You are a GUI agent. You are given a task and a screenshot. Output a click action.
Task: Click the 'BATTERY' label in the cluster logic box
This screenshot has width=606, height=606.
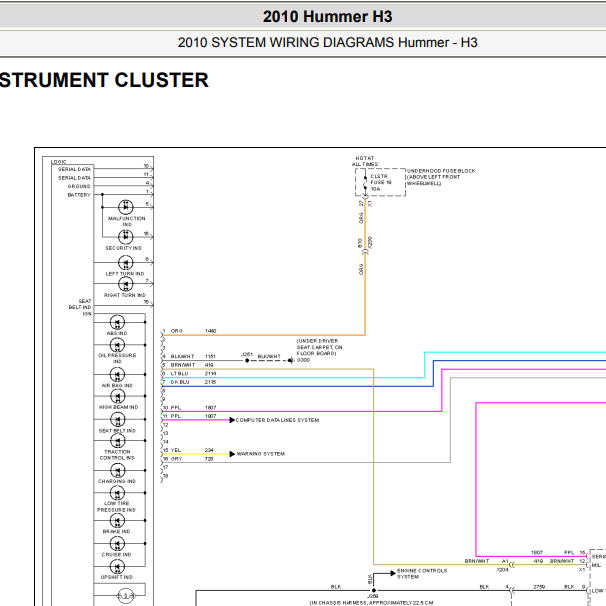click(x=79, y=195)
